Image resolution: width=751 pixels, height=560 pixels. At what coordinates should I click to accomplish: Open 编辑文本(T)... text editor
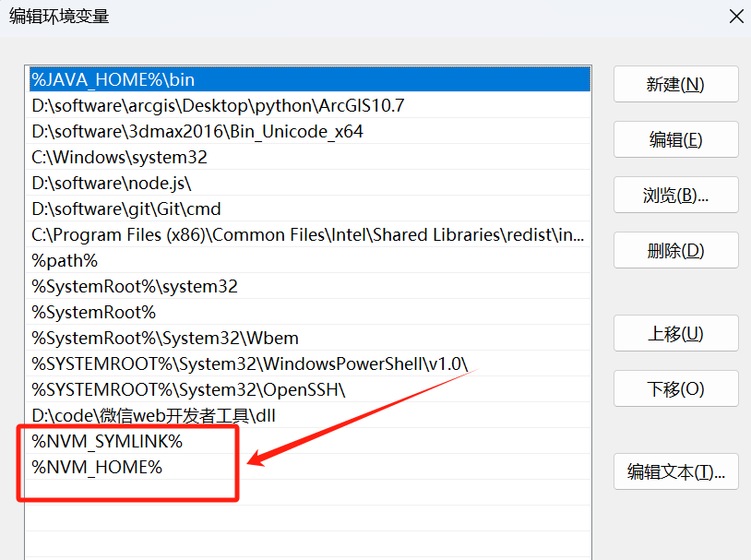tap(675, 471)
